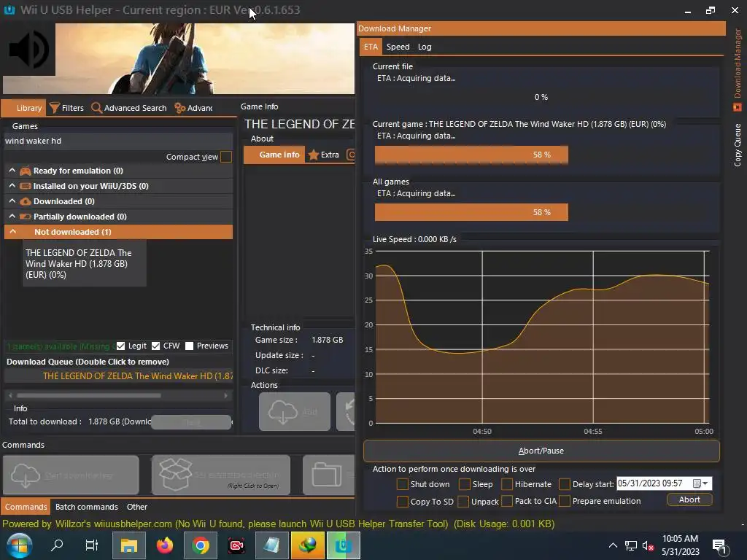Open the calendar picker for Delay start

701,483
